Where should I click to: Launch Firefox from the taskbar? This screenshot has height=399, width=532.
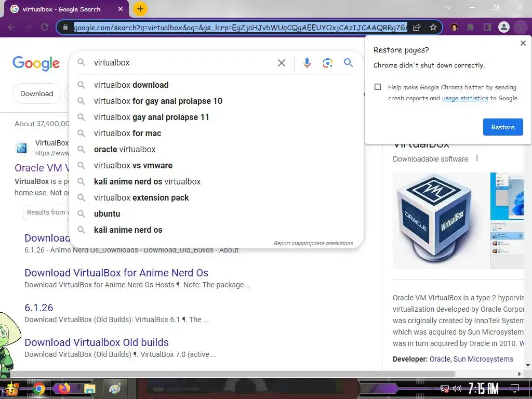click(64, 389)
